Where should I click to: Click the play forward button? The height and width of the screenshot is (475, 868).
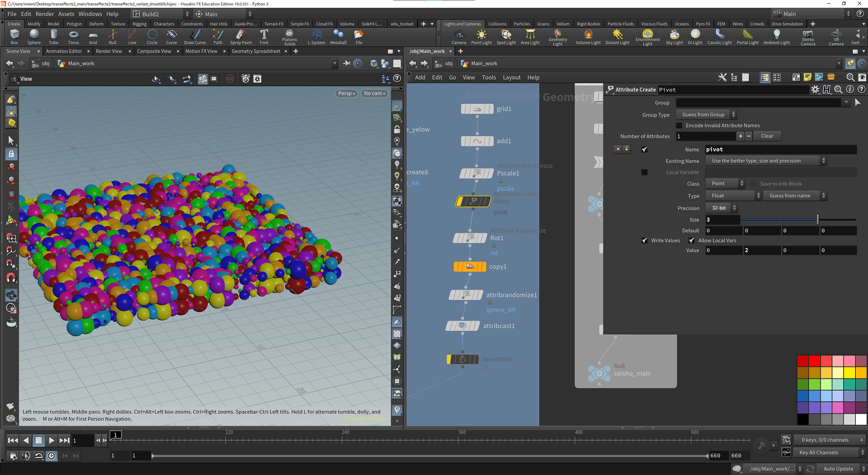pos(51,440)
